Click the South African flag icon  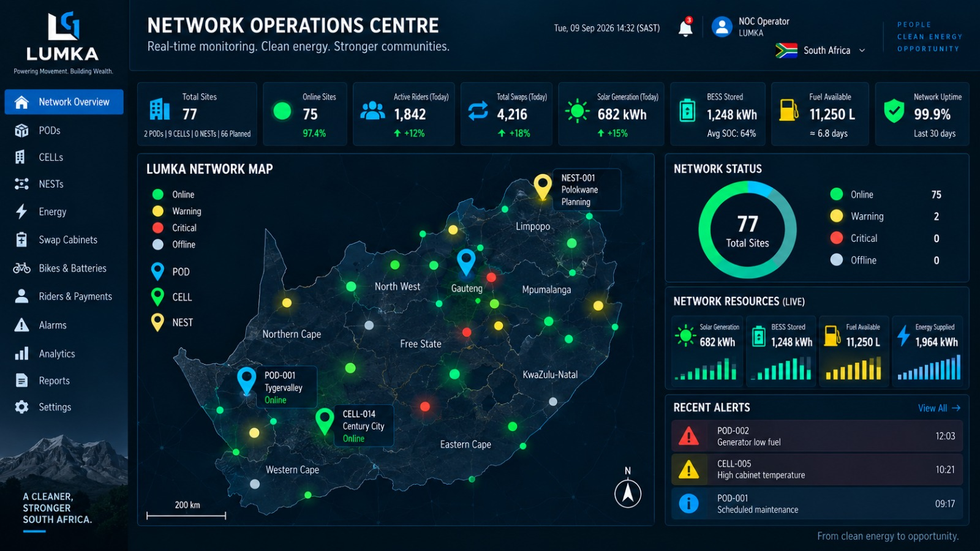[786, 50]
